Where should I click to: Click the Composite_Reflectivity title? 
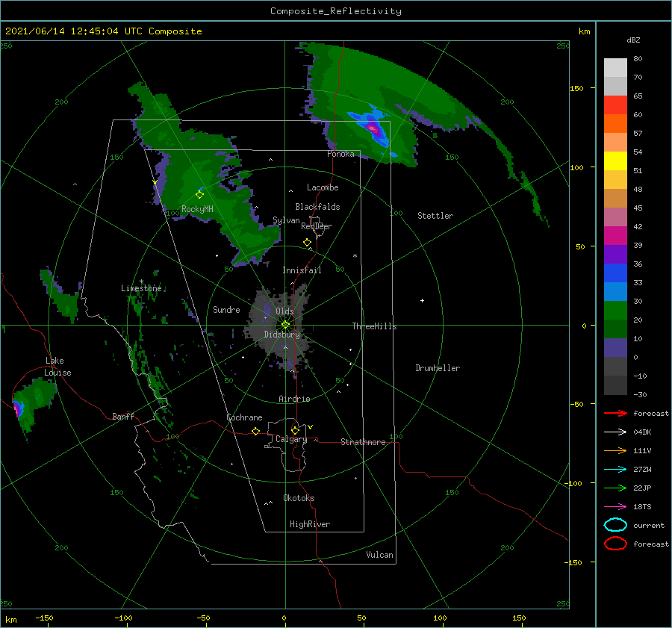click(x=336, y=10)
